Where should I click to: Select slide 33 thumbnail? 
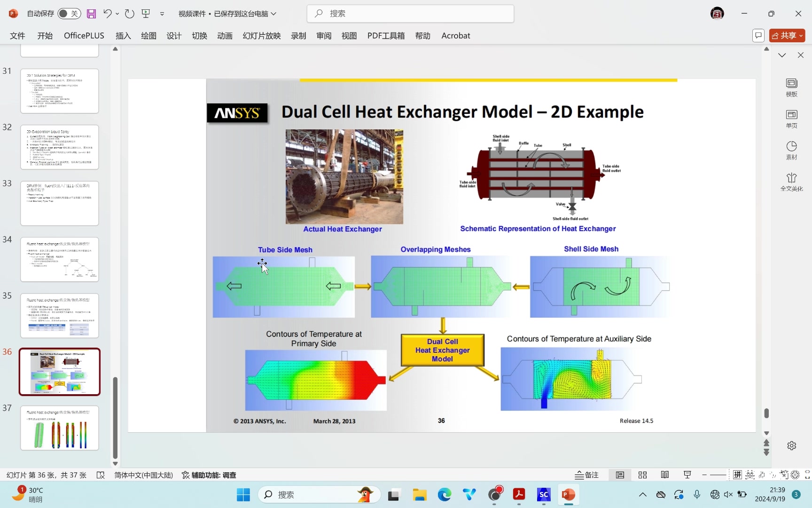[x=60, y=203]
